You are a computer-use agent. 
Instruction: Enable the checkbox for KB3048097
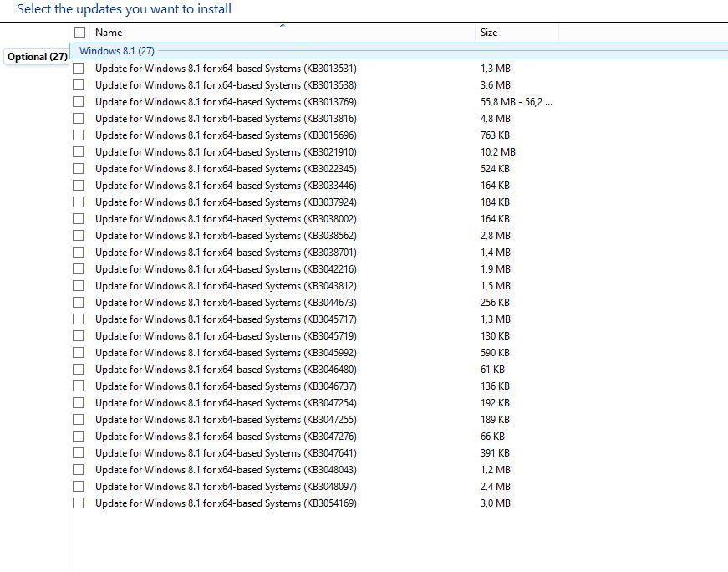click(x=79, y=487)
